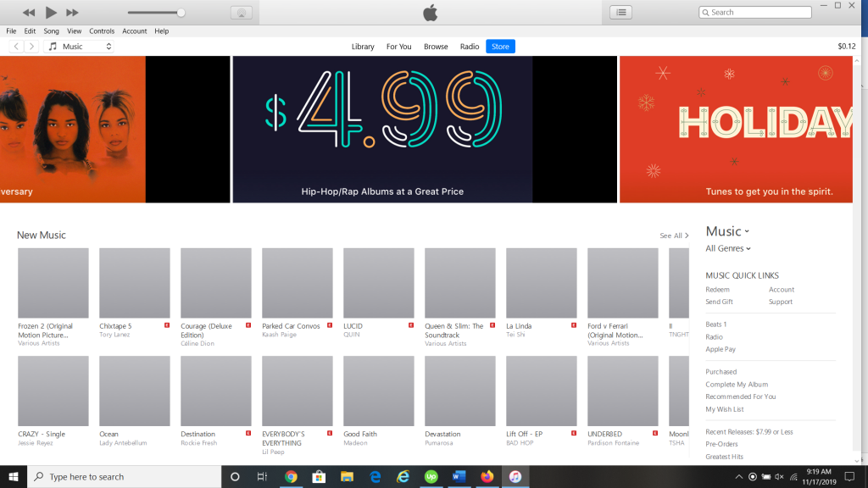Viewport: 868px width, 488px height.
Task: Open the Beats 1 link
Action: 715,324
